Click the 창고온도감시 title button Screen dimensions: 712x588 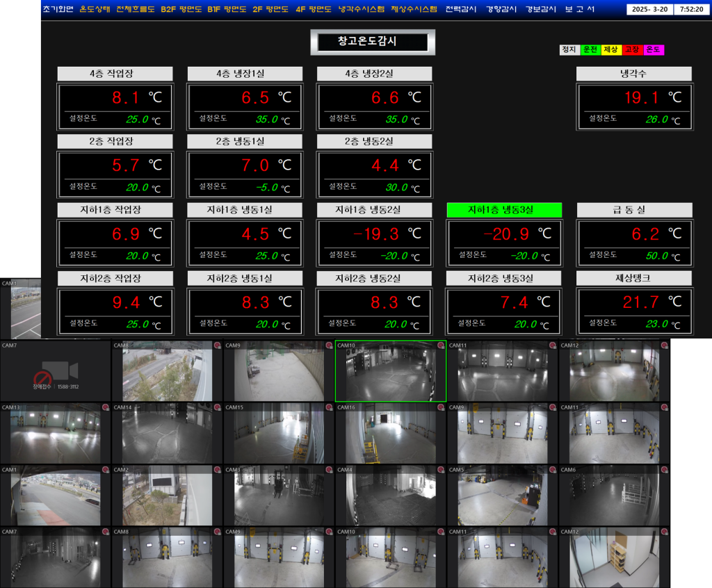pyautogui.click(x=372, y=42)
